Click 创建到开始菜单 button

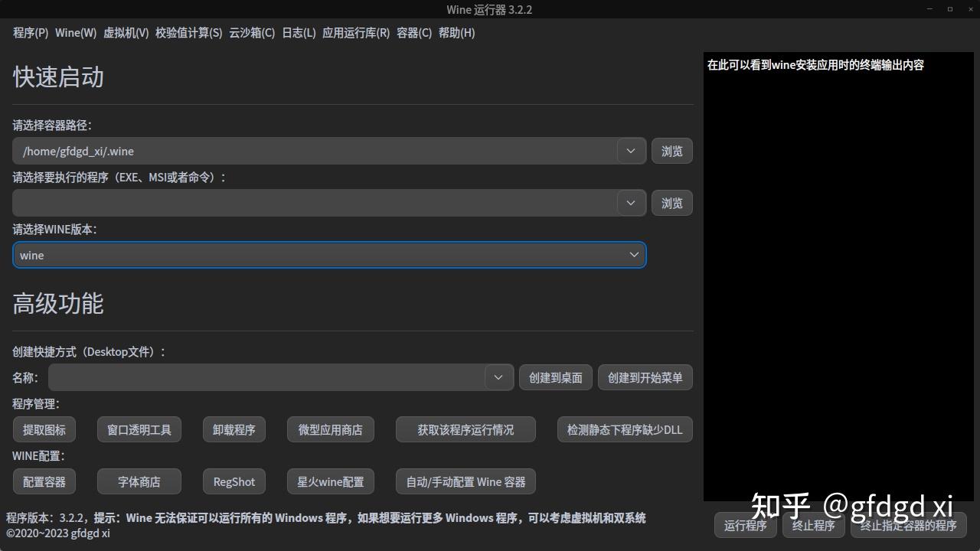(645, 377)
